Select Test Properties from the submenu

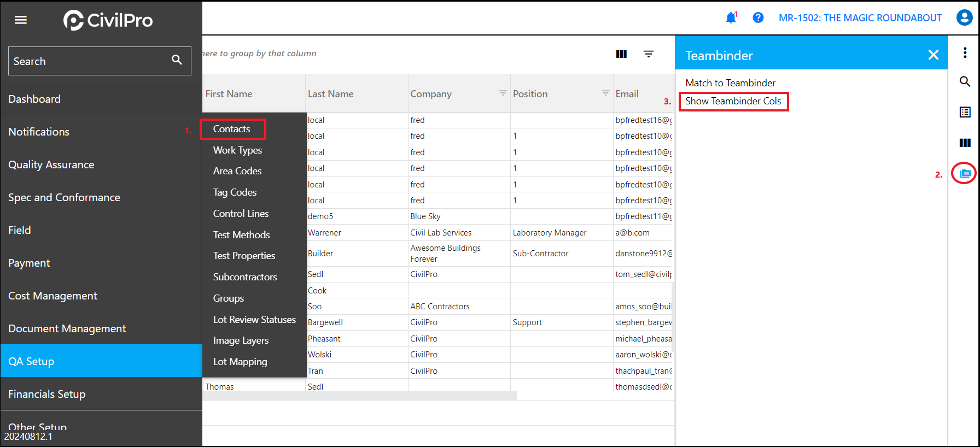(x=244, y=256)
